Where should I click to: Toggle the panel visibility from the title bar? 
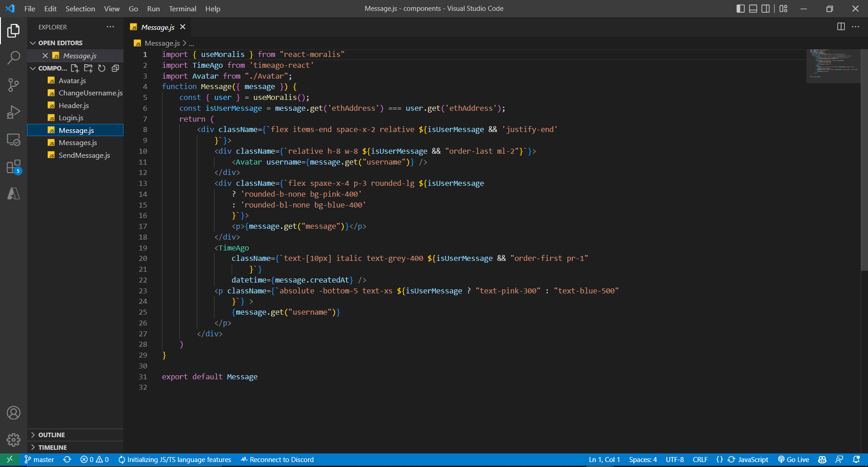[752, 8]
